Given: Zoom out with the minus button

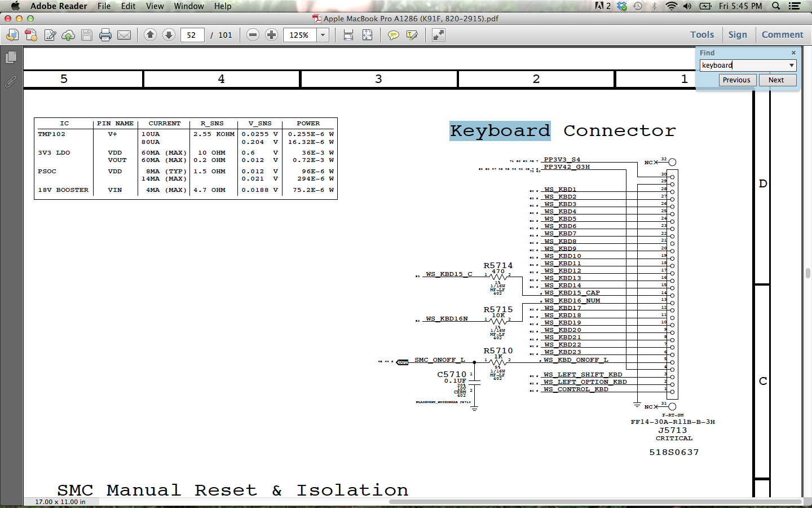Looking at the screenshot, I should [x=253, y=35].
